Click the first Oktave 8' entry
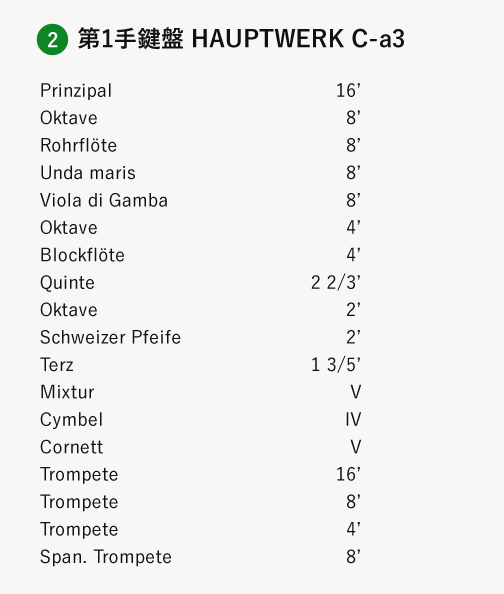The image size is (504, 594). [200, 118]
